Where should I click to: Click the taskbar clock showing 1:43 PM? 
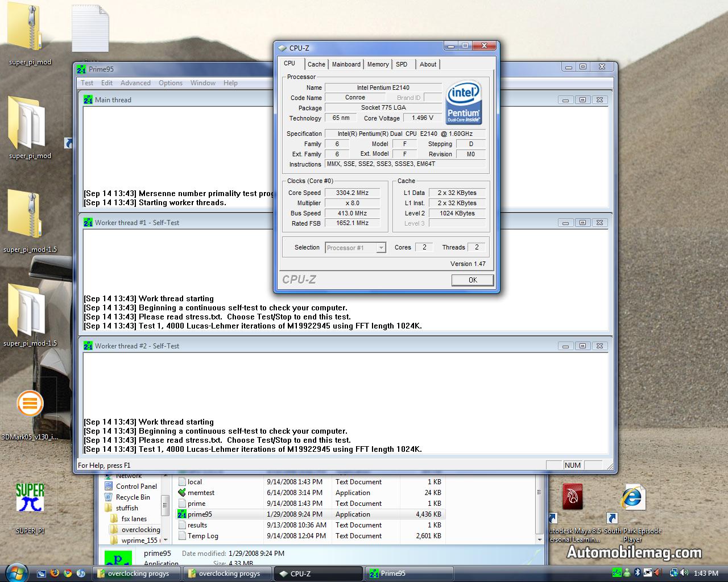(706, 573)
